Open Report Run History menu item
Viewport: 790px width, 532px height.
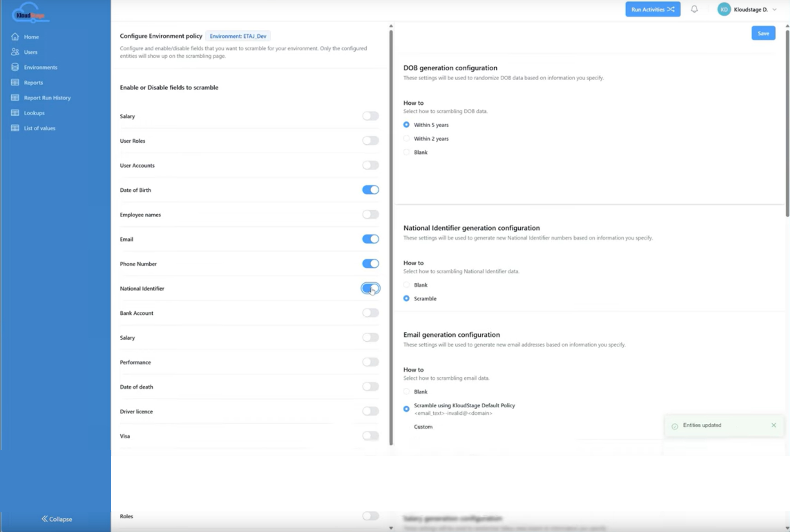pos(47,98)
